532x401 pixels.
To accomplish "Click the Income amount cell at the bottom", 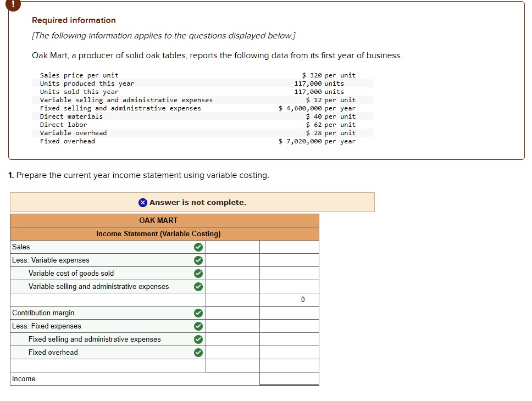I will 289,379.
